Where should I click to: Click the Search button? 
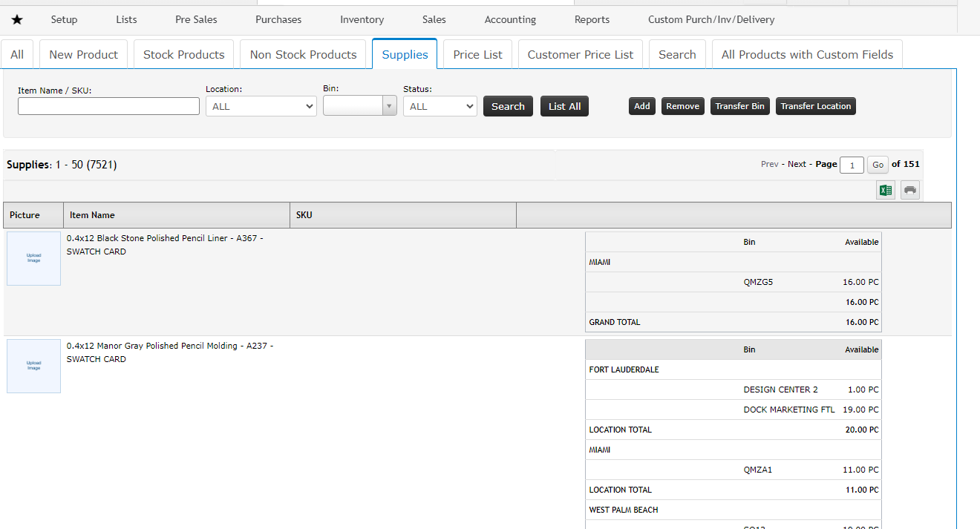508,106
